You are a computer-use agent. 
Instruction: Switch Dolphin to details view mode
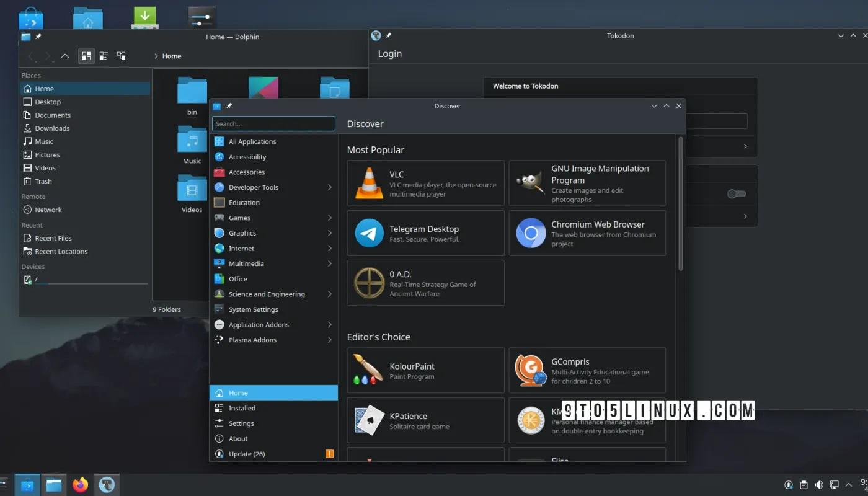point(121,56)
